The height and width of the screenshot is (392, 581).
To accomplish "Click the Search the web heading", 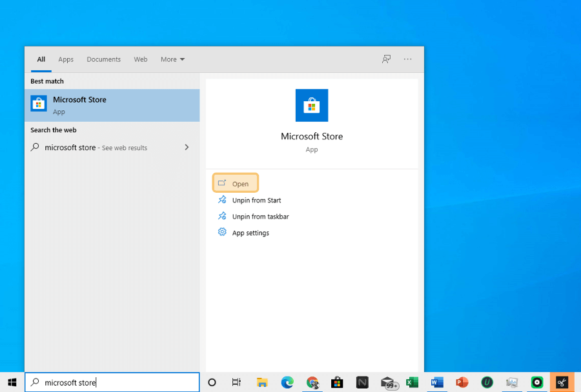I will point(54,130).
